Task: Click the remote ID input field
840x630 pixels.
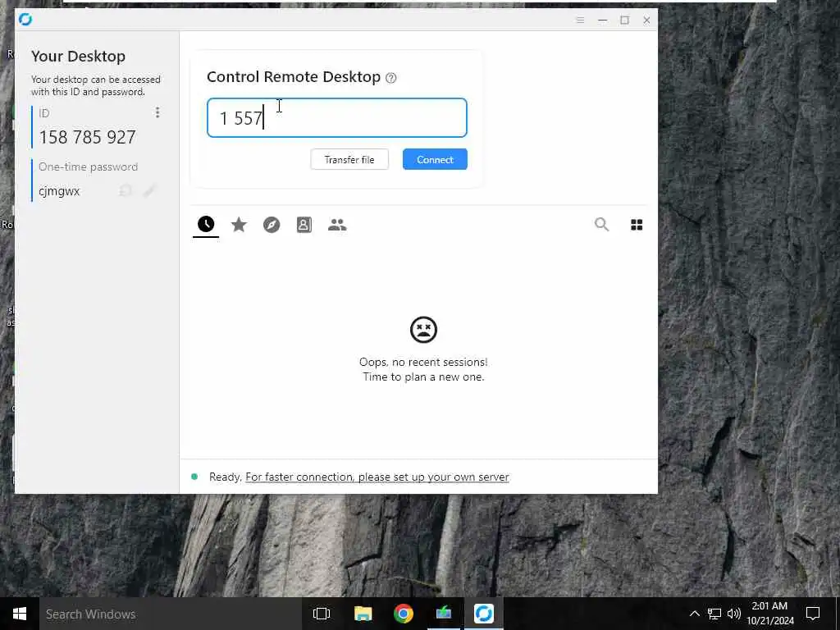Action: [x=337, y=118]
